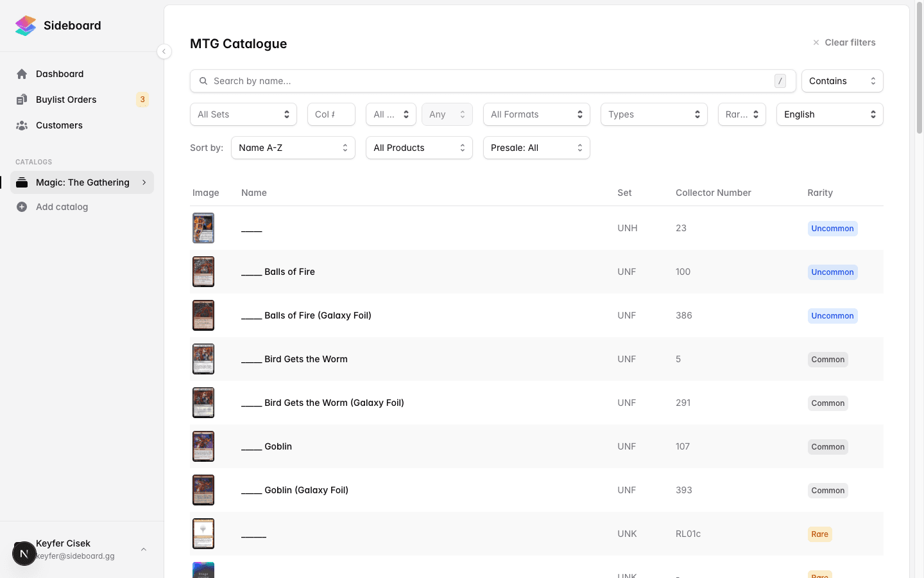924x578 pixels.
Task: Click Add catalog in the sidebar
Action: click(x=82, y=207)
